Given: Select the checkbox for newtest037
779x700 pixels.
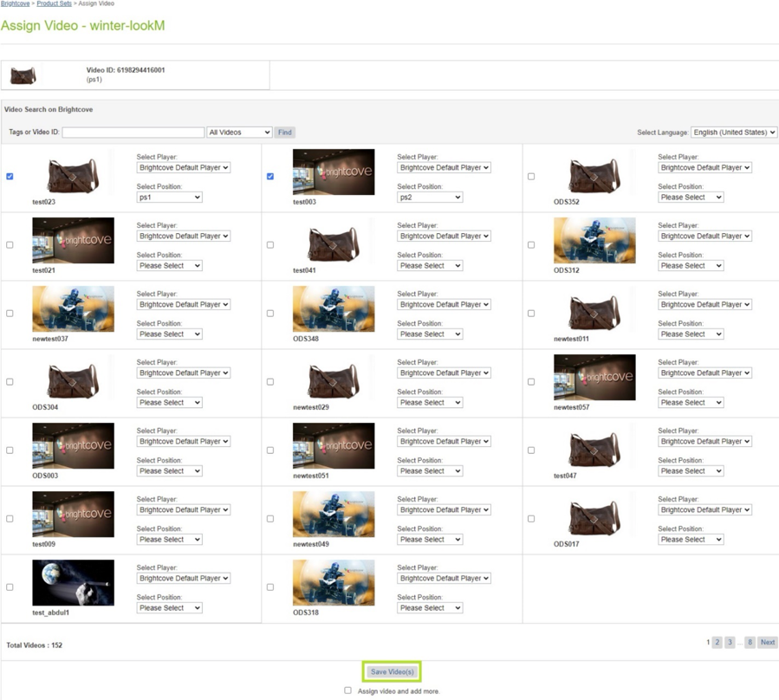Looking at the screenshot, I should pyautogui.click(x=10, y=313).
